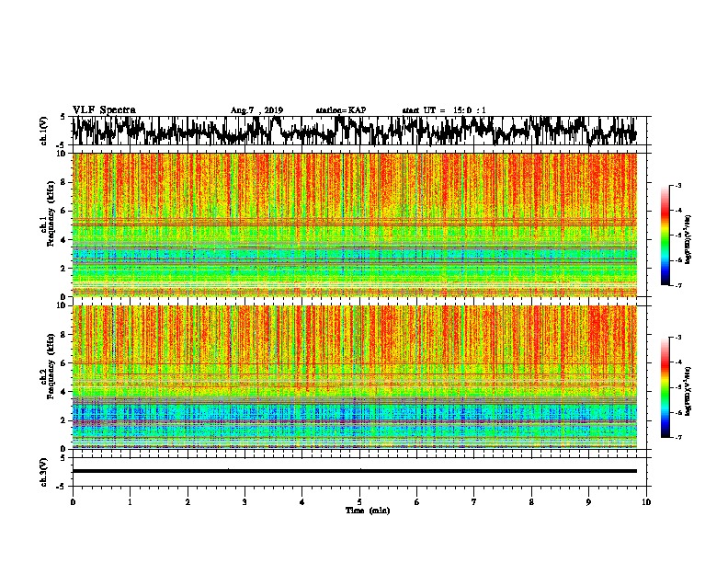
Task: Click the "ch.1(V)" waveform axis label
Action: (44, 131)
